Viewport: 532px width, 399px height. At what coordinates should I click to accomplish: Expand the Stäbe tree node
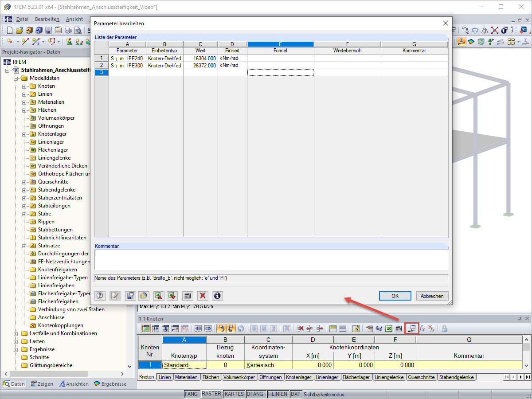(25, 214)
